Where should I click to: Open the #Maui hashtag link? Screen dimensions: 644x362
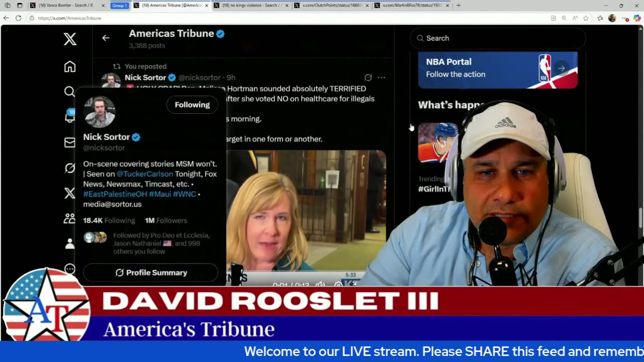point(160,194)
